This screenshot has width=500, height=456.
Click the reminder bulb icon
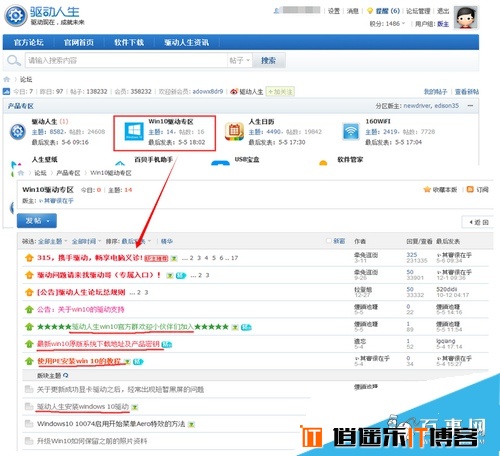(x=370, y=11)
